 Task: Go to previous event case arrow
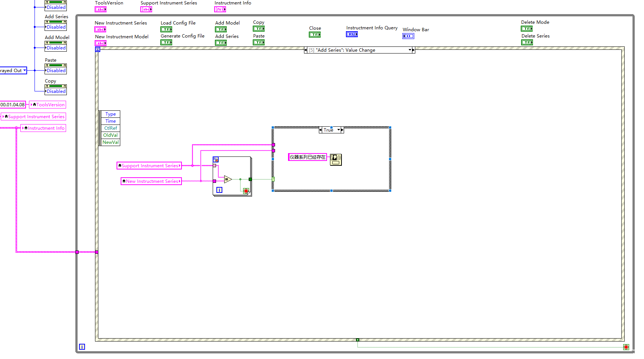pos(306,50)
